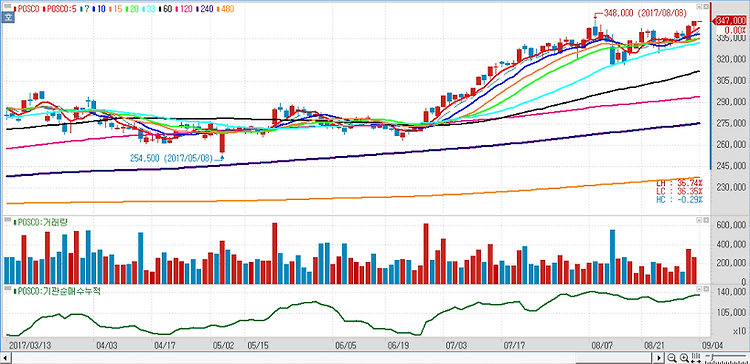Click the zoom out magnifier icon
Screen dimensions: 750x364
click(x=672, y=358)
